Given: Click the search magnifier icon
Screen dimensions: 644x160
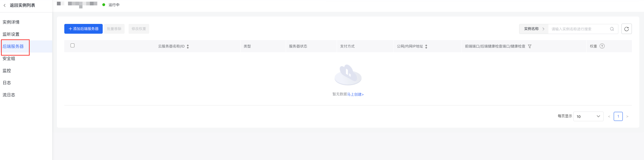Looking at the screenshot, I should click(612, 29).
